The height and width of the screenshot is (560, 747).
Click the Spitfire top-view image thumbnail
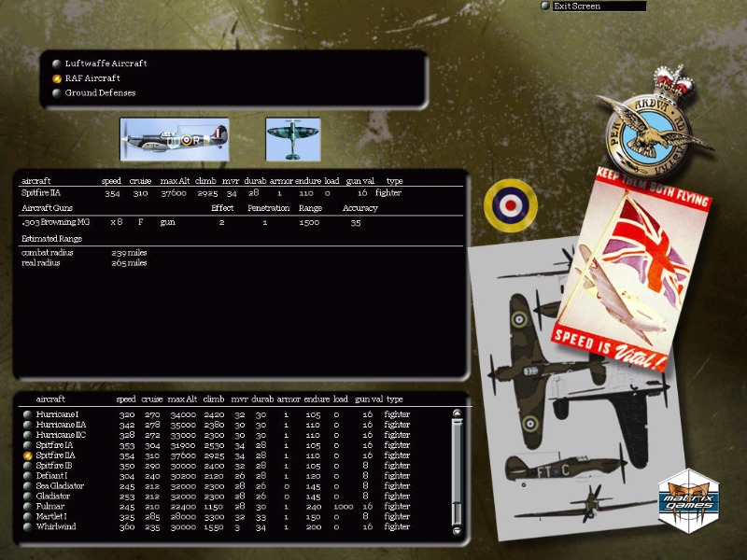[292, 139]
